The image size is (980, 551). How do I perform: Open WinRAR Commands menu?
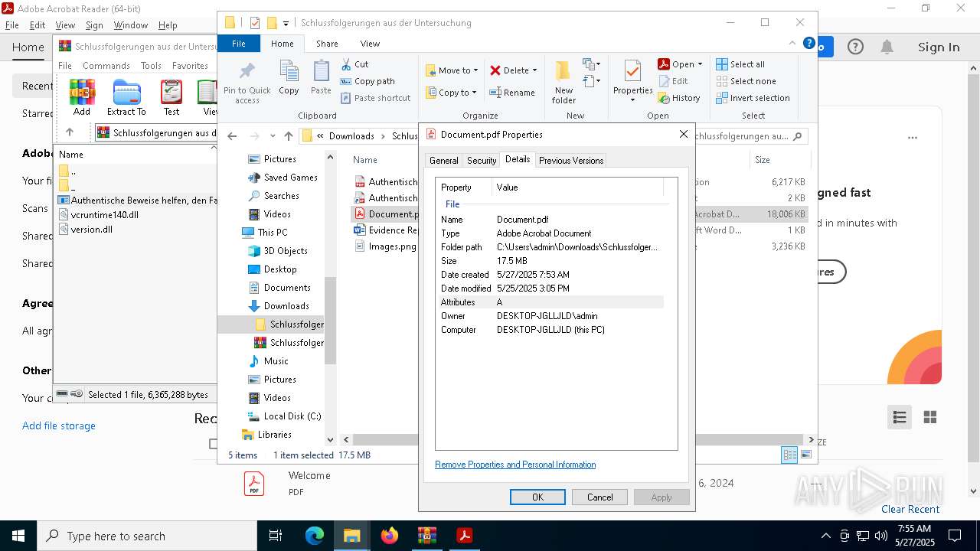106,66
